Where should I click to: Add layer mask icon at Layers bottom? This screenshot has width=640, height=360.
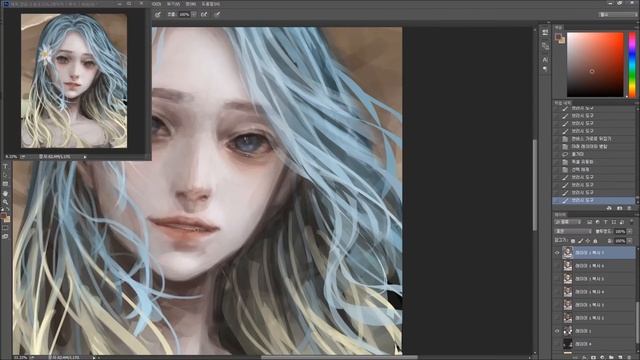coord(593,358)
